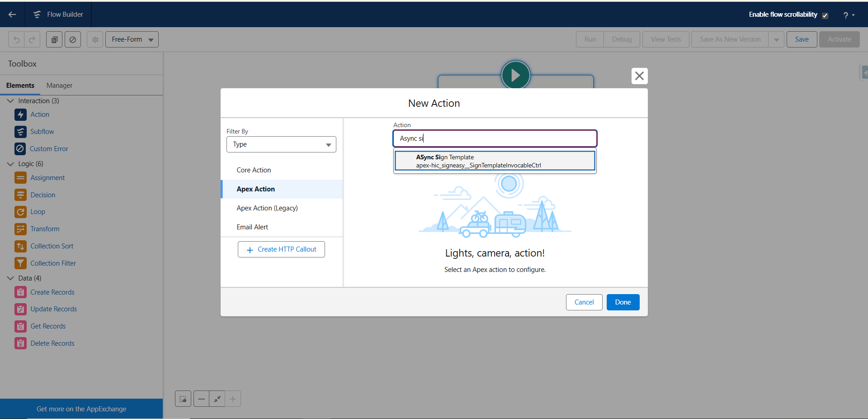Click the back arrow in header
Image resolution: width=868 pixels, height=419 pixels.
pos(12,14)
